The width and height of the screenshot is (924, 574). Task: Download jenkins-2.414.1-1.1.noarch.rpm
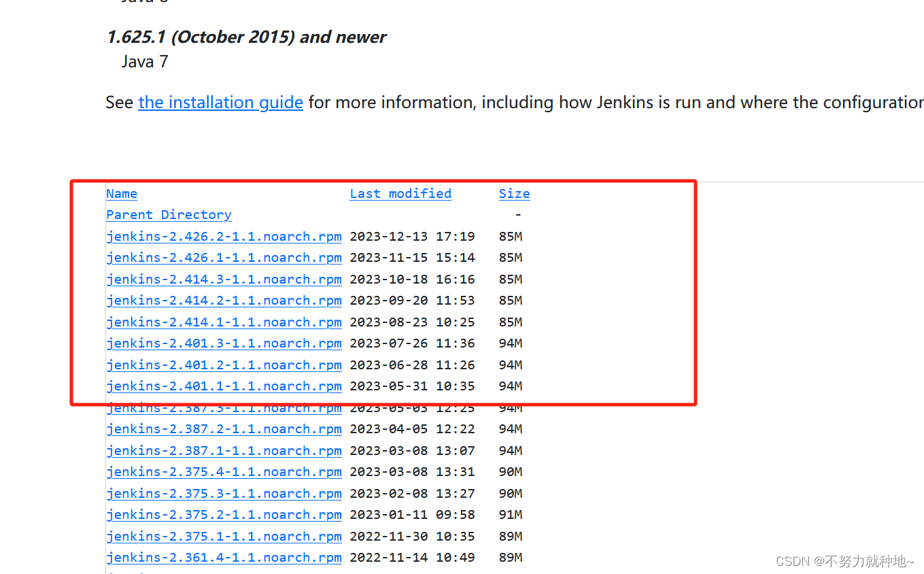[x=224, y=322]
